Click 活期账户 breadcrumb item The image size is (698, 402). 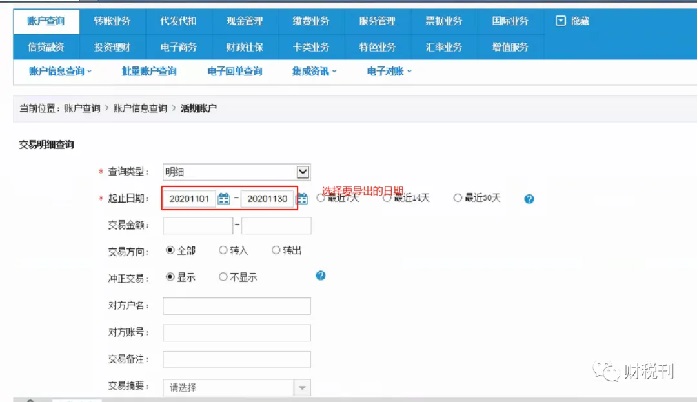pos(199,108)
